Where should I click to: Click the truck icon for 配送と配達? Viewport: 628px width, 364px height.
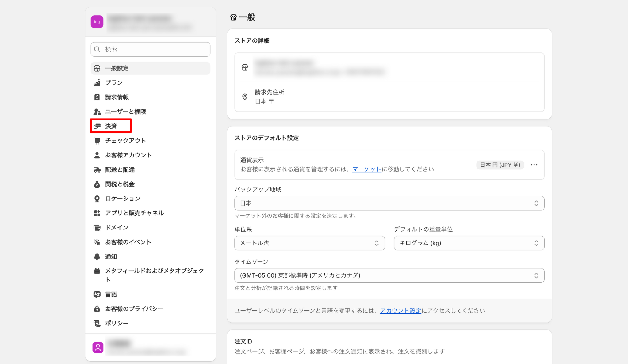click(97, 170)
